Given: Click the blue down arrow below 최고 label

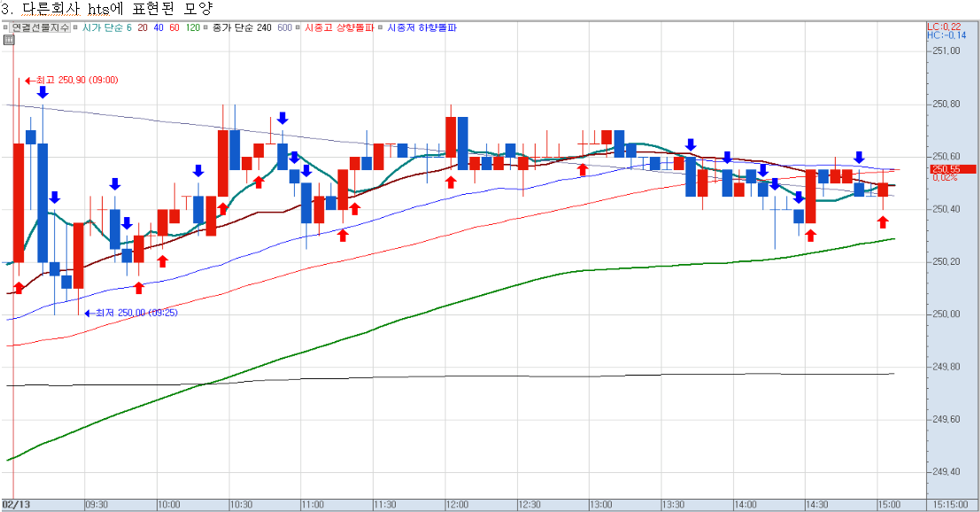Looking at the screenshot, I should click(42, 92).
